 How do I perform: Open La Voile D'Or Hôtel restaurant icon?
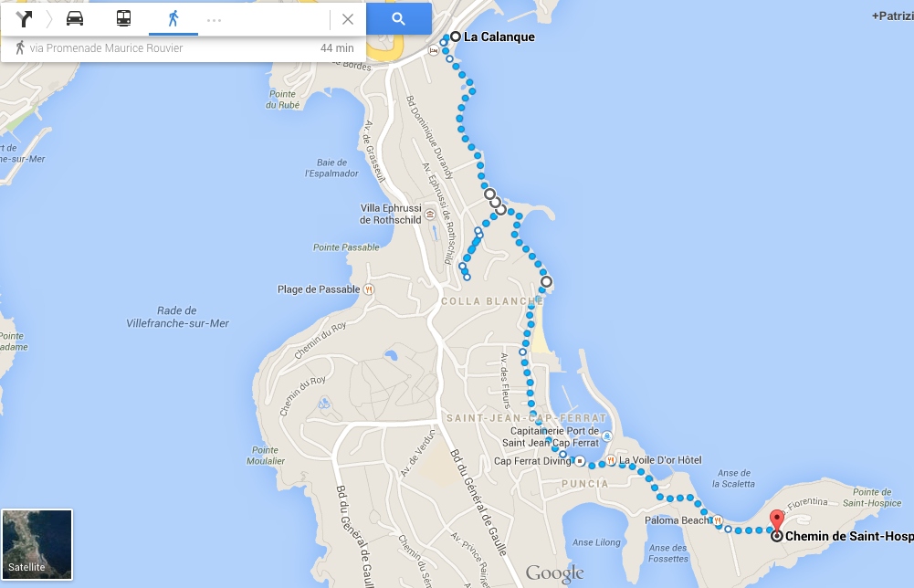[x=610, y=460]
